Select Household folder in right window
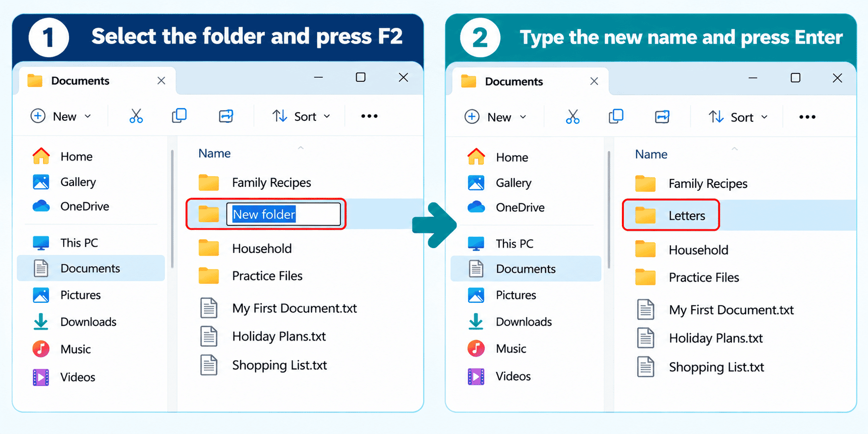Viewport: 868px width, 434px height. pos(682,250)
